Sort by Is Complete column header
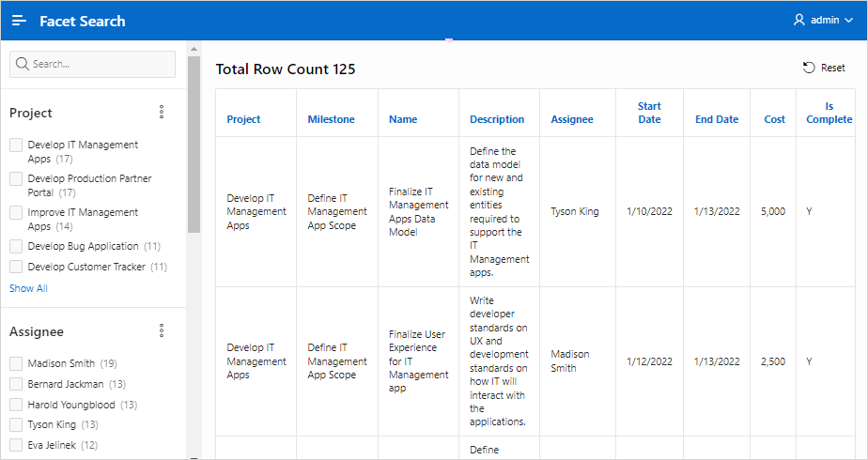This screenshot has height=460, width=868. (829, 113)
